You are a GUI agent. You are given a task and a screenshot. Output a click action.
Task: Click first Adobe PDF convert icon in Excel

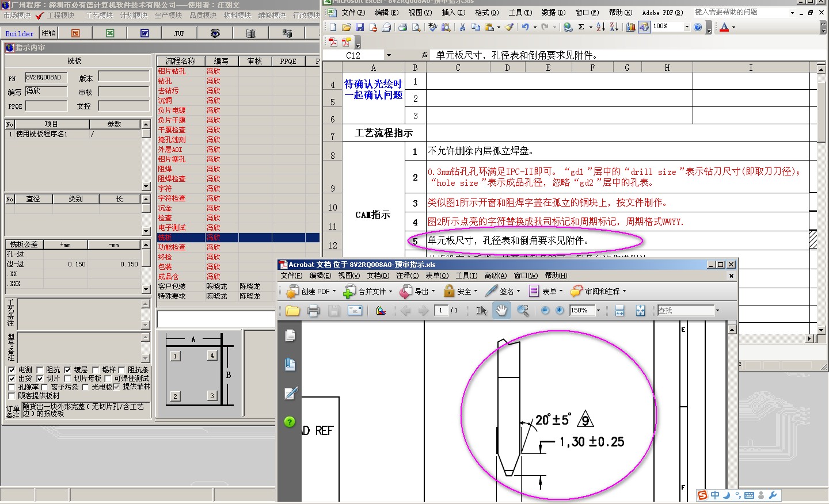(x=333, y=42)
